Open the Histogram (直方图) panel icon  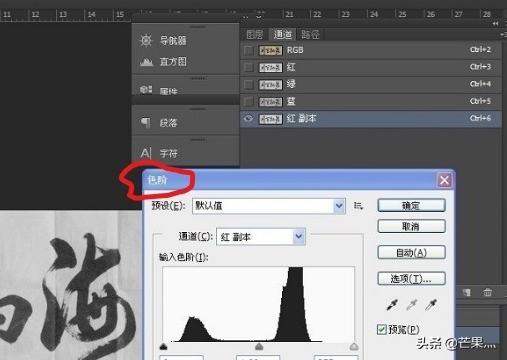click(146, 62)
